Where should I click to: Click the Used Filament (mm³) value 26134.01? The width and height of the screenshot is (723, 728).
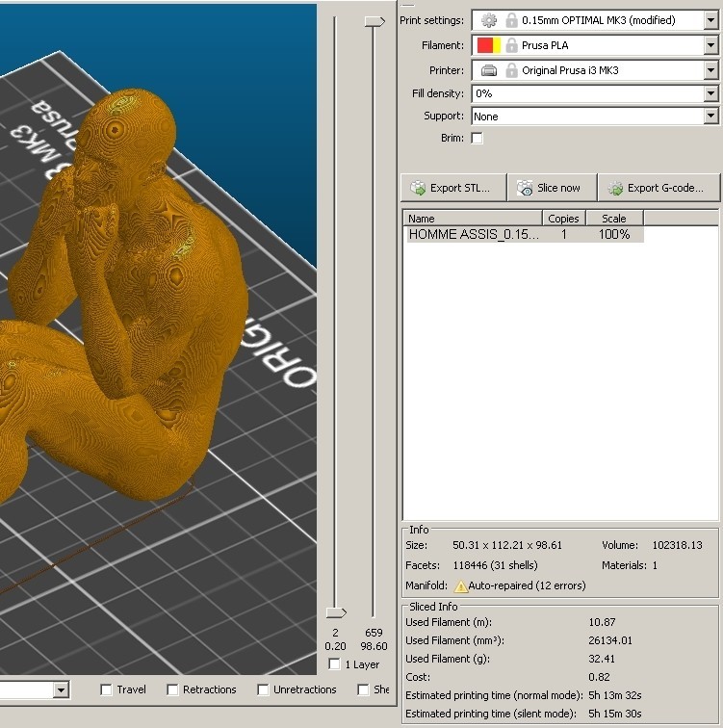pyautogui.click(x=610, y=640)
